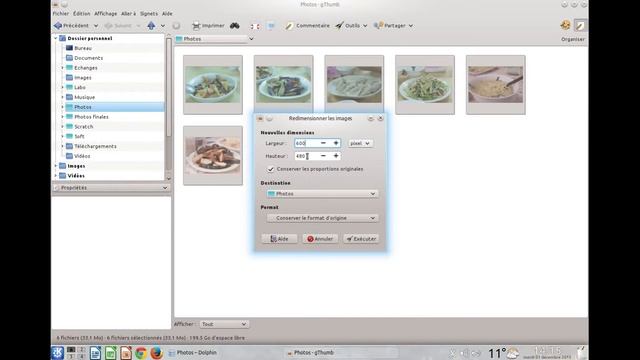The width and height of the screenshot is (640, 360).
Task: Click the folder tree vertical scrollbar
Action: pos(169,88)
